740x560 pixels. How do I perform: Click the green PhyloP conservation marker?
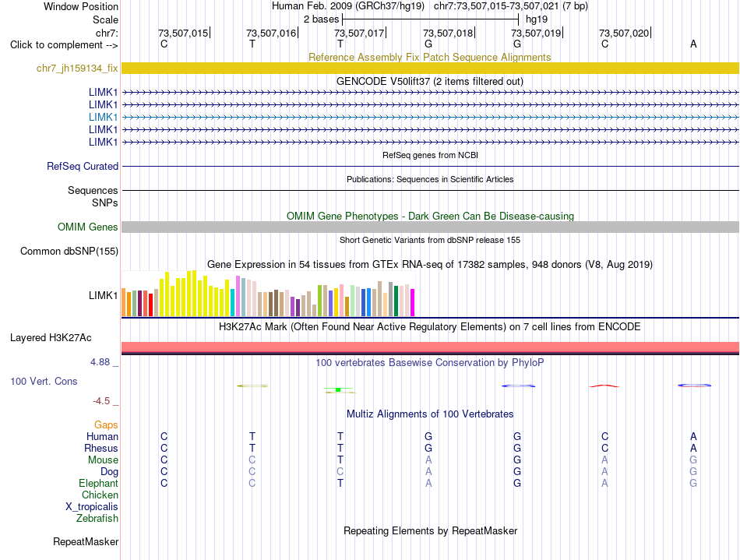pos(338,390)
